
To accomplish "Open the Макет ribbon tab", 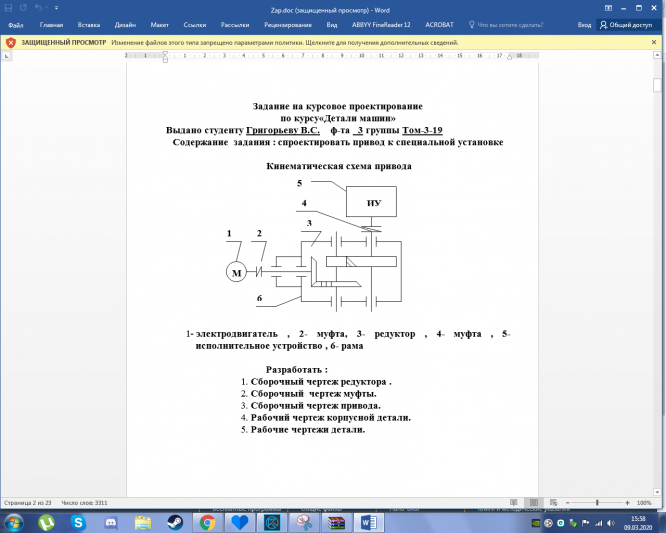I will (160, 25).
